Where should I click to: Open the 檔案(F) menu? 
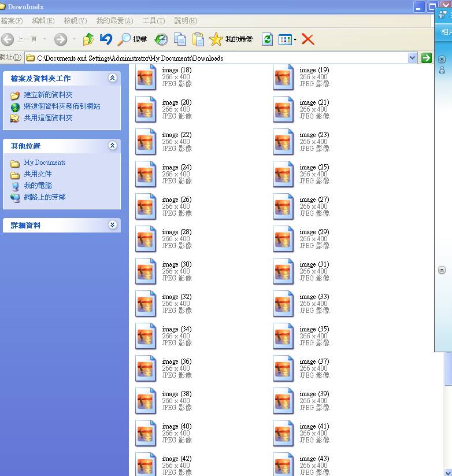click(12, 21)
